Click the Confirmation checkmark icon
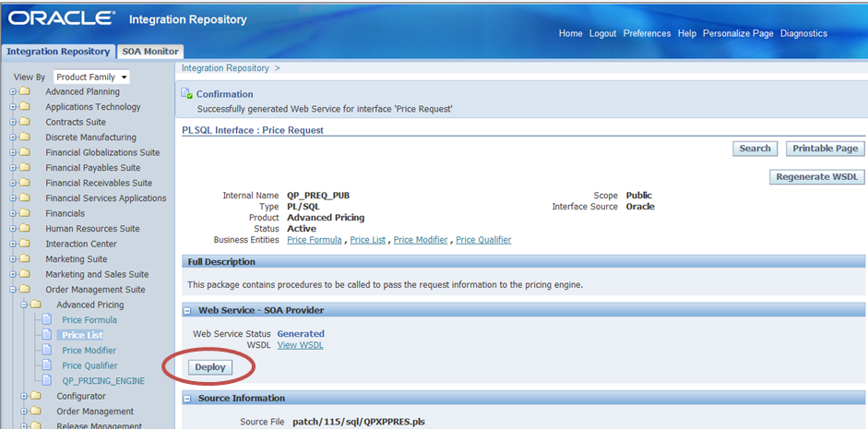Viewport: 868px width, 430px height. pos(187,94)
